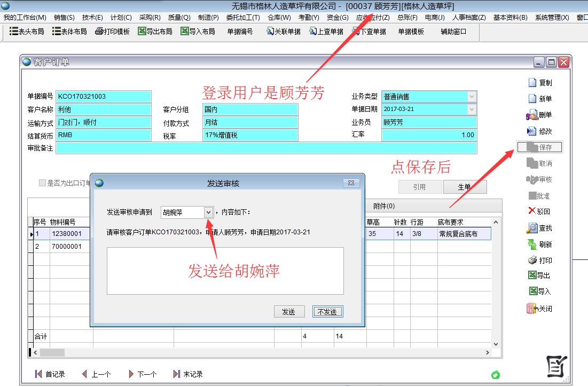Viewport: 588px width, 387px height.
Task: Open 打印模板 in the top toolbar
Action: pyautogui.click(x=112, y=31)
